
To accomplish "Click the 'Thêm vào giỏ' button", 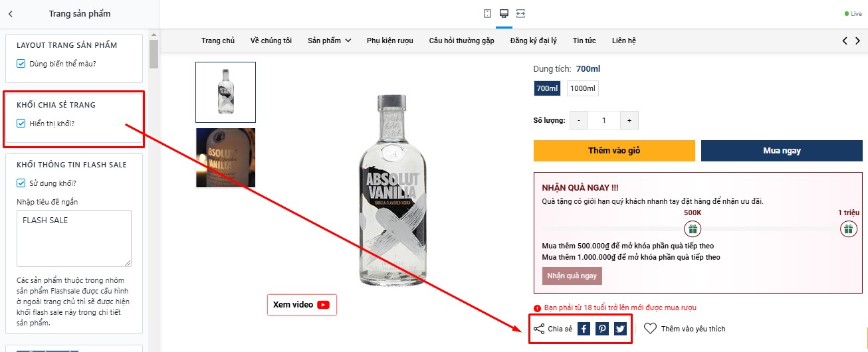I will [614, 151].
